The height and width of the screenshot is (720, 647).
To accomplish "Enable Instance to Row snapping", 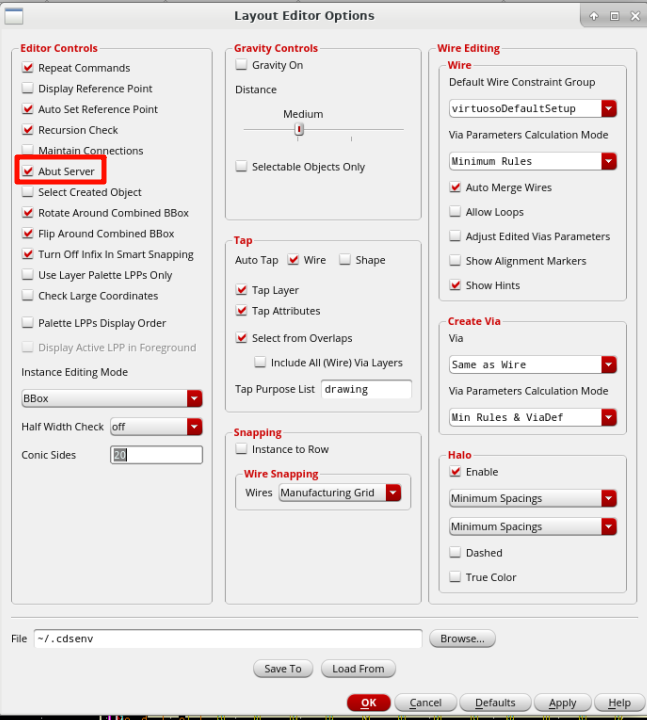I will pos(241,449).
